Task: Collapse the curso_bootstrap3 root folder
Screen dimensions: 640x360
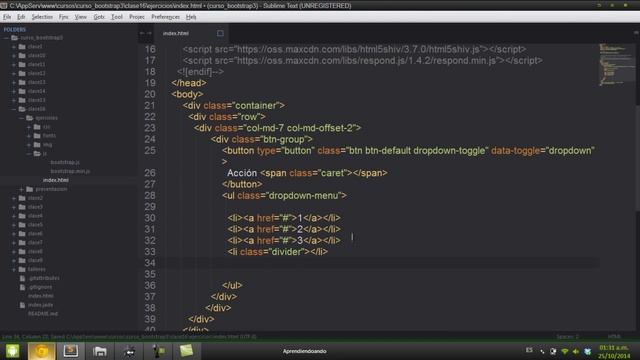Action: [6, 38]
